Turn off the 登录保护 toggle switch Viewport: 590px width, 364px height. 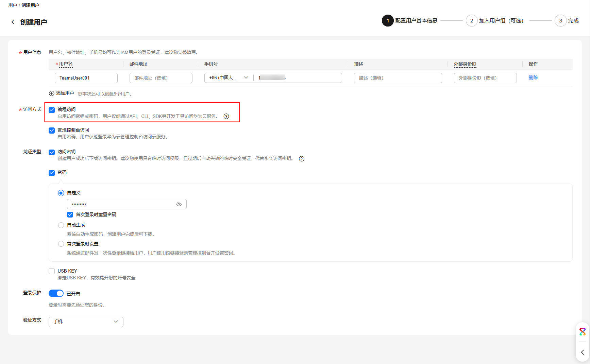pyautogui.click(x=56, y=293)
